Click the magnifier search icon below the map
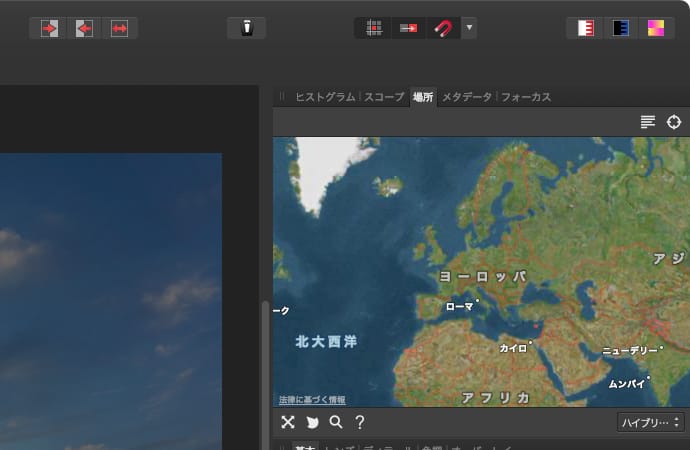This screenshot has width=690, height=450. pyautogui.click(x=336, y=422)
